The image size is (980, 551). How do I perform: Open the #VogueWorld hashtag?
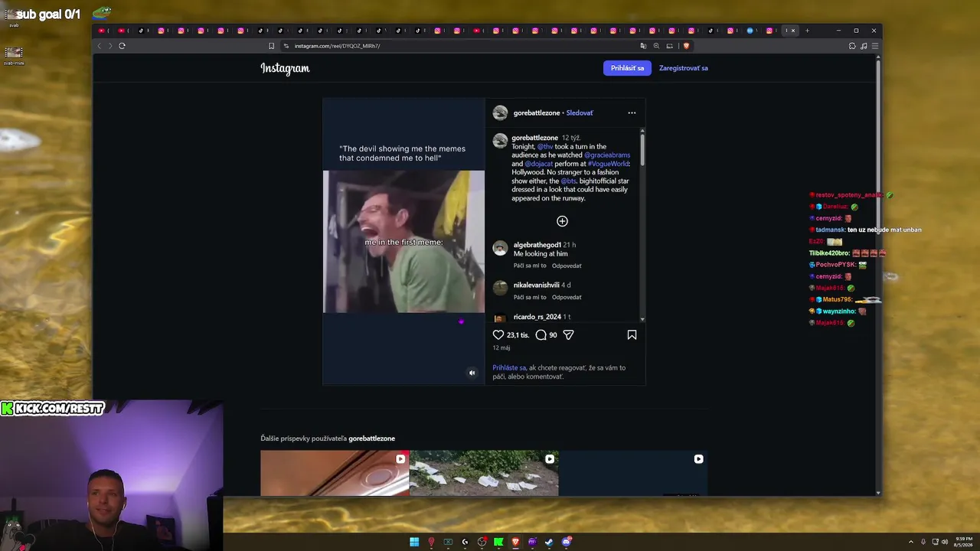608,164
